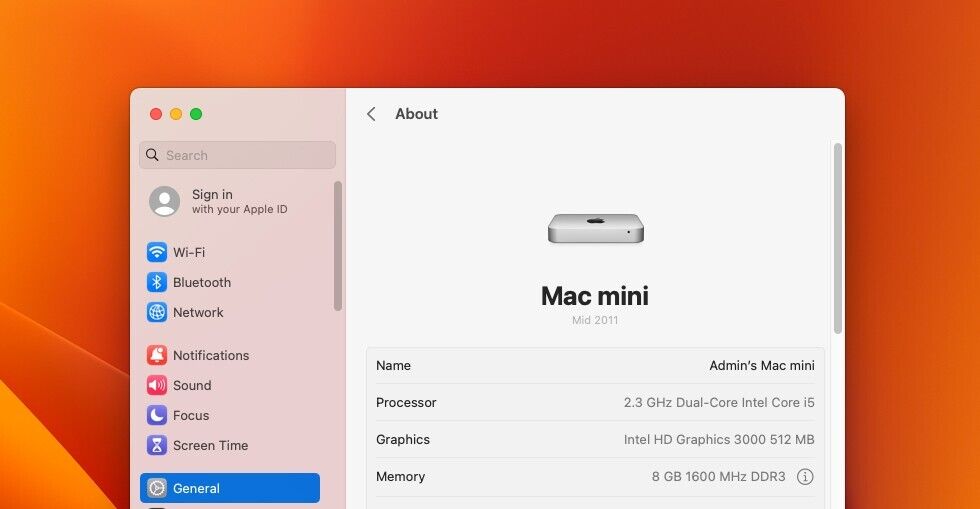Click the Mac mini device image
980x509 pixels.
tap(595, 229)
